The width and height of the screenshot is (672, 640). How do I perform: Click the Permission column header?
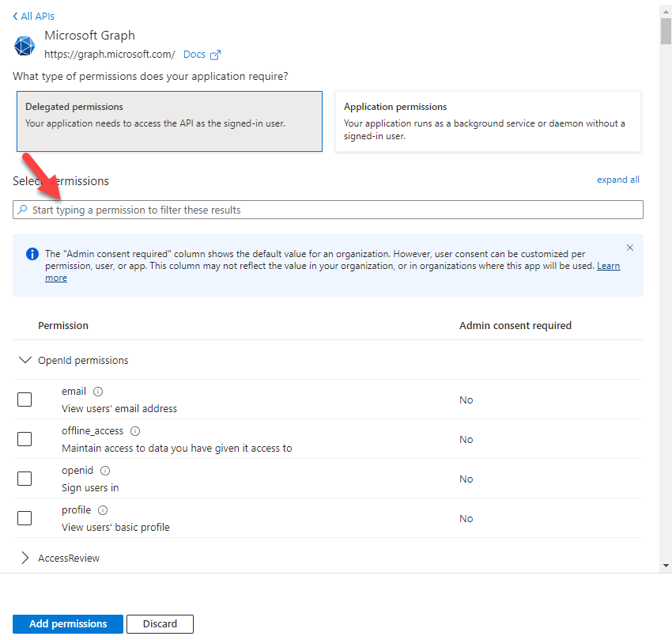coord(63,326)
